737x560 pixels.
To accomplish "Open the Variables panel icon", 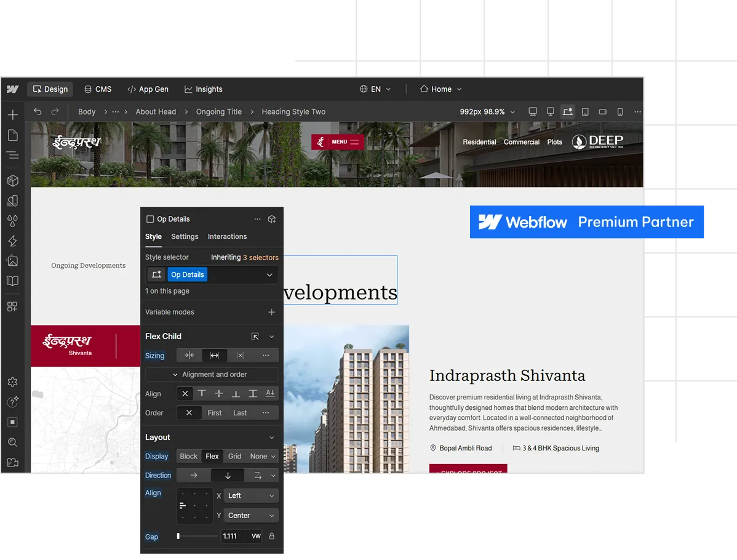I will (x=13, y=201).
